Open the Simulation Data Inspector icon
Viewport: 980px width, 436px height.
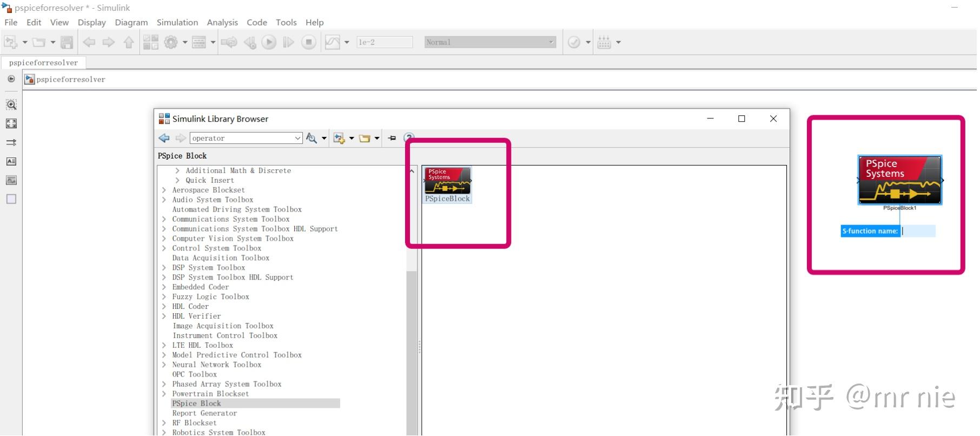pyautogui.click(x=332, y=42)
